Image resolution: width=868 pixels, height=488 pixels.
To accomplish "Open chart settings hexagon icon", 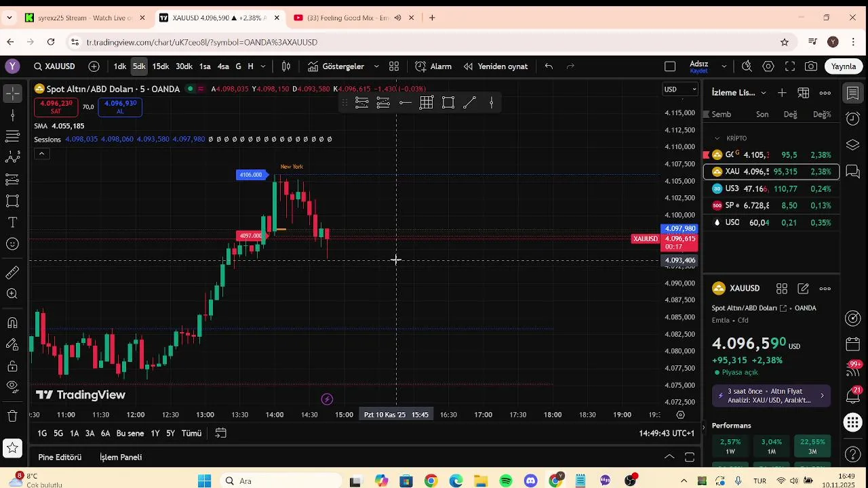I will pyautogui.click(x=768, y=66).
